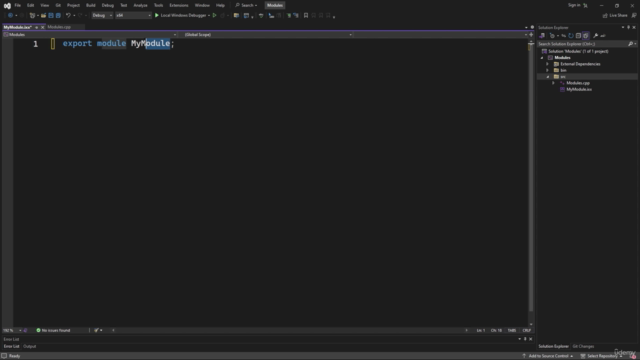
Task: Open the Git menu
Action: [58, 5]
